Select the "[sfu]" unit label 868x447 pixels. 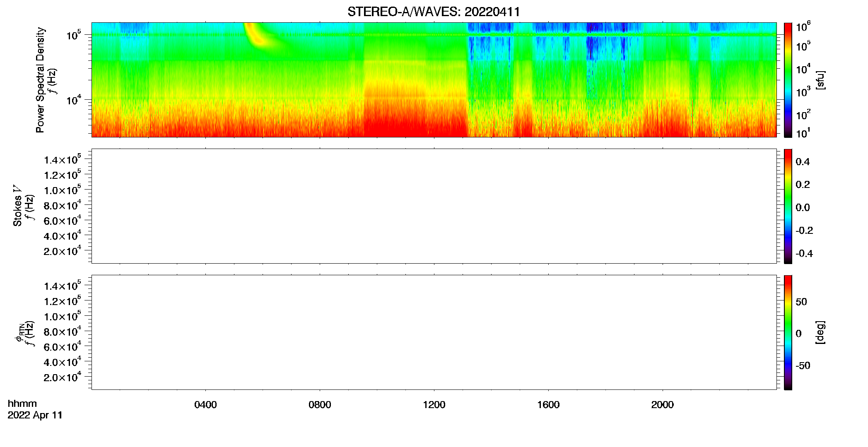(x=820, y=80)
